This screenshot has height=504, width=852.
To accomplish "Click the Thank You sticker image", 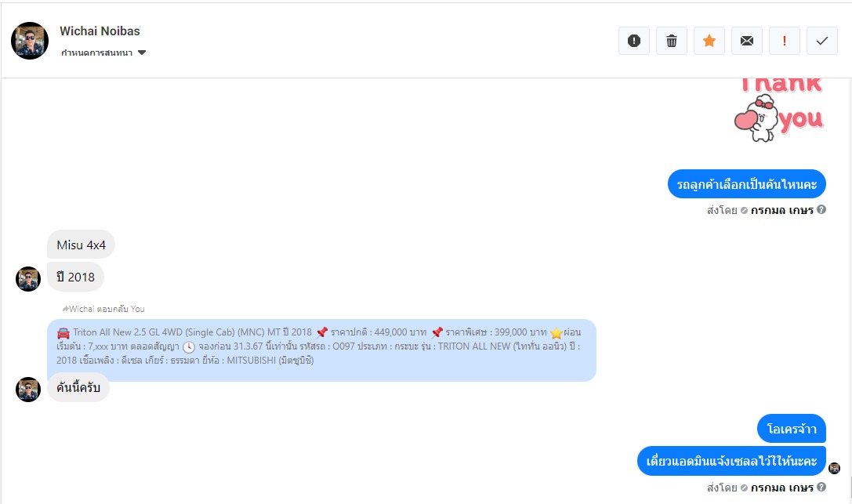I will [x=778, y=110].
